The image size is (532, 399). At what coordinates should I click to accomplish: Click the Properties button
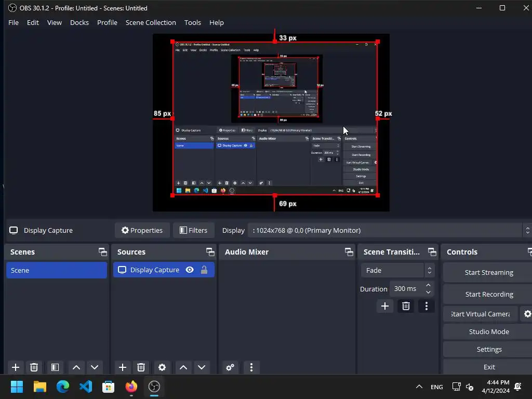coord(142,230)
